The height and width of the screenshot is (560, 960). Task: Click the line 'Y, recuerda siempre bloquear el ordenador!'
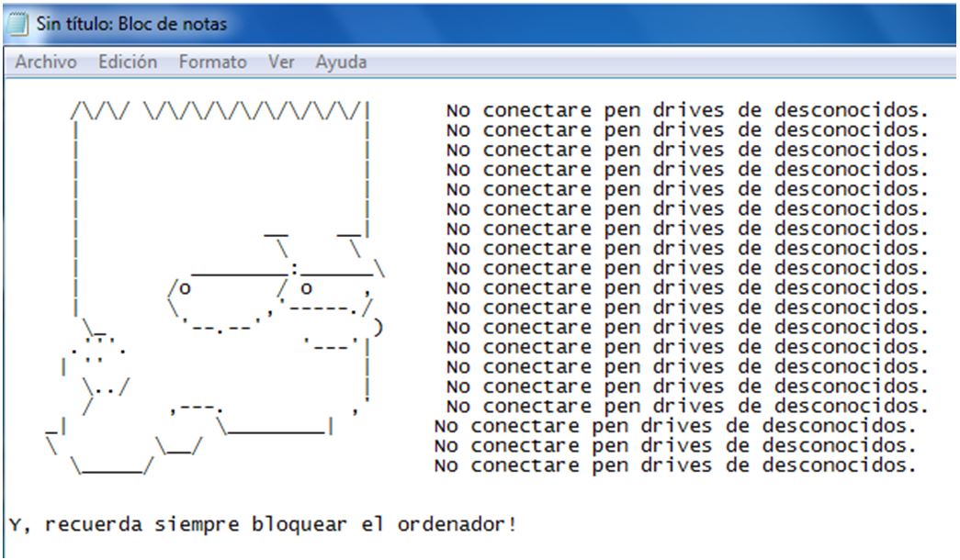263,524
